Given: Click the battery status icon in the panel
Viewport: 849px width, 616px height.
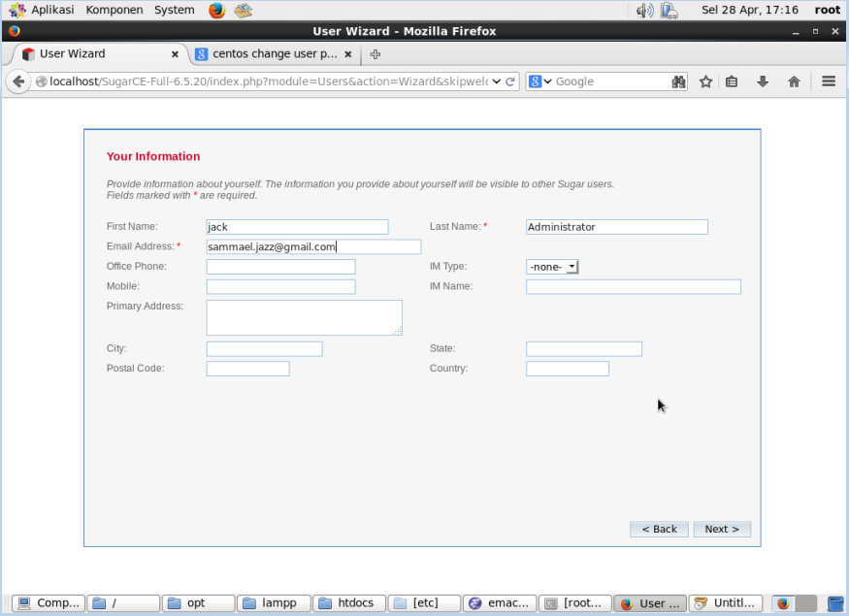Looking at the screenshot, I should click(x=668, y=11).
